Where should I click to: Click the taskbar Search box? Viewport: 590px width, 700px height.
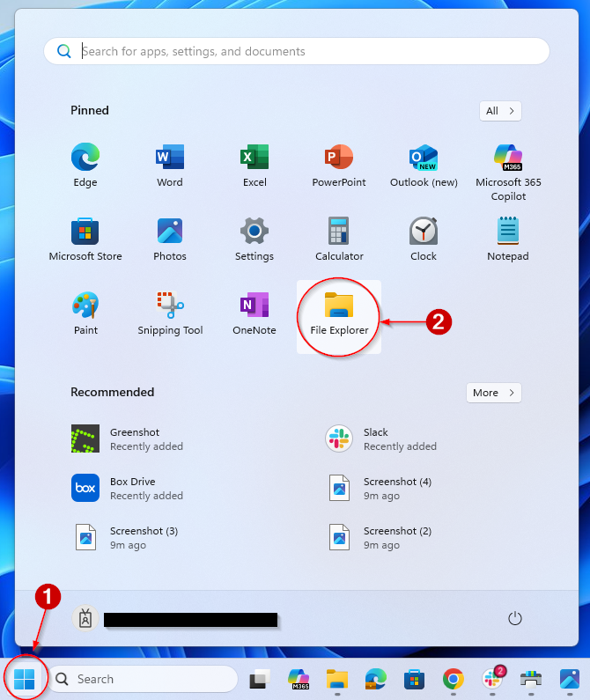click(143, 679)
